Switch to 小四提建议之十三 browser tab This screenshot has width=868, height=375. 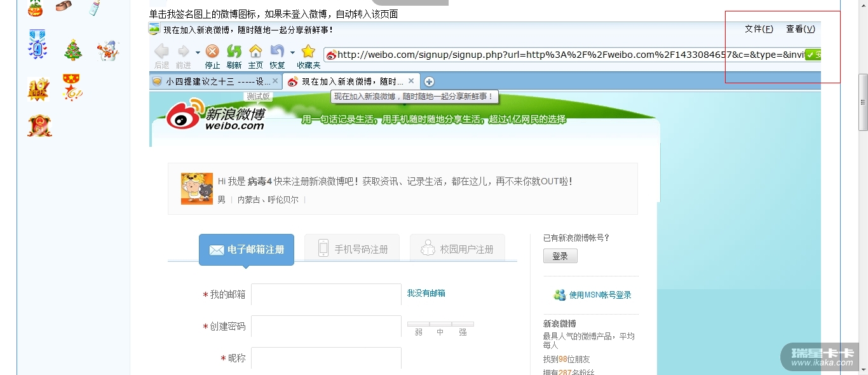pos(215,81)
